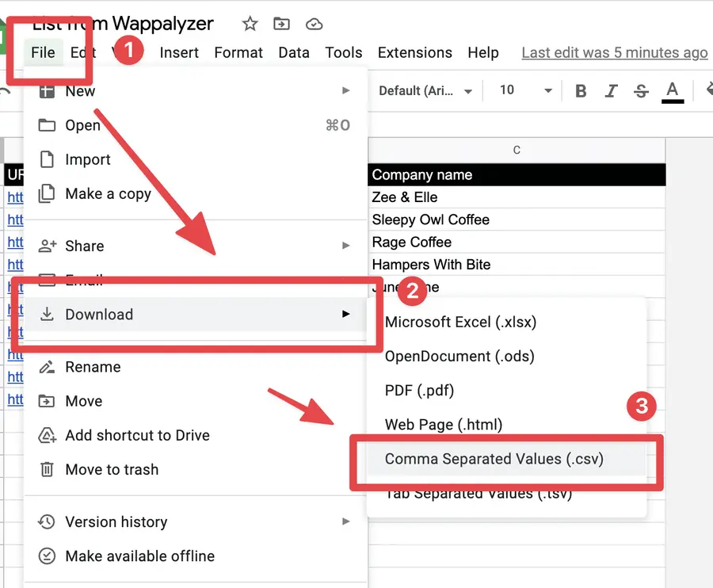713x588 pixels.
Task: Click the Rename pencil icon
Action: coord(47,367)
